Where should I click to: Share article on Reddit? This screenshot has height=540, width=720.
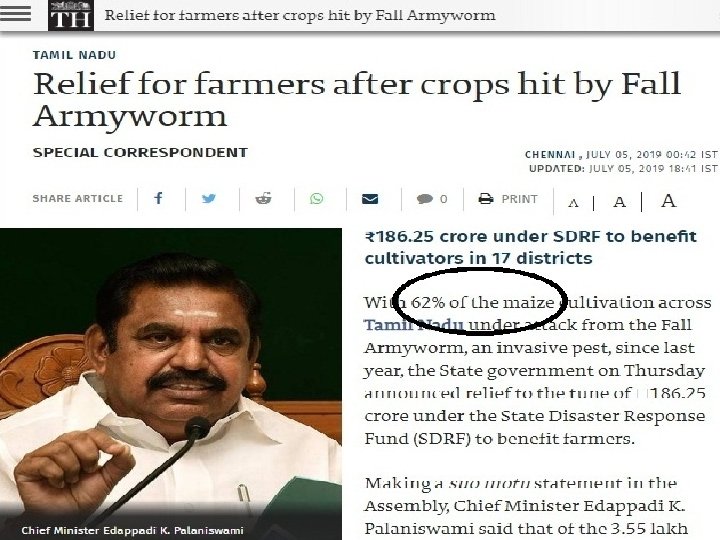264,198
